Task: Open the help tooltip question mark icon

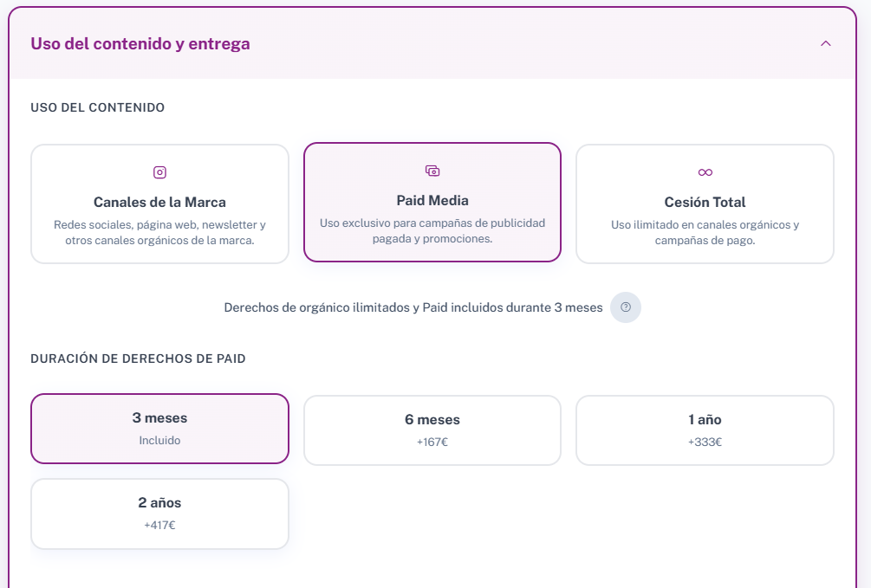Action: 626,307
